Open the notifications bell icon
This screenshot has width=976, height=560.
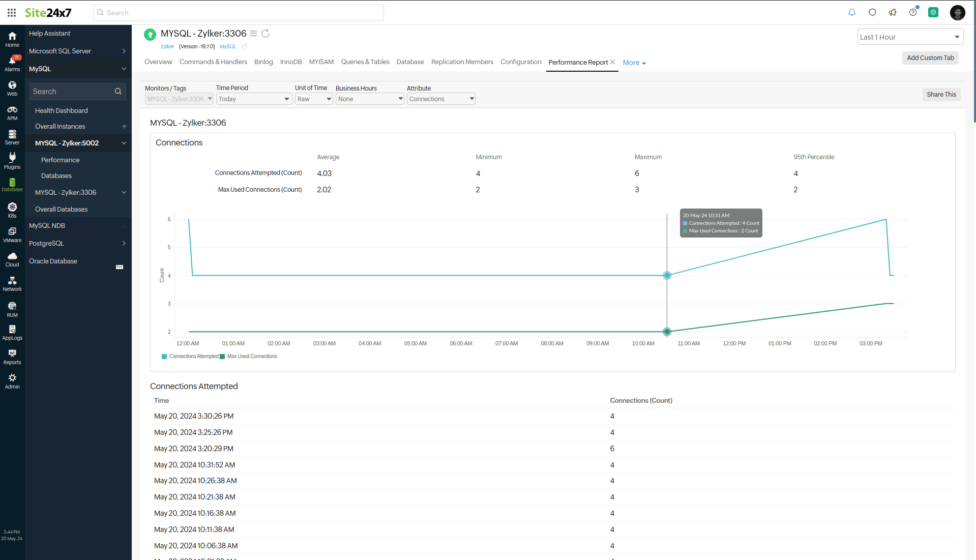(852, 13)
